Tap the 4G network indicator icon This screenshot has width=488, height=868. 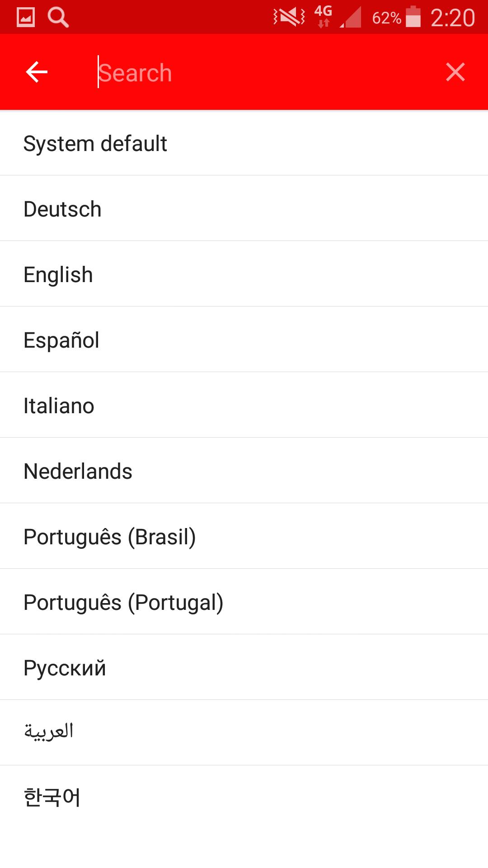(x=324, y=16)
